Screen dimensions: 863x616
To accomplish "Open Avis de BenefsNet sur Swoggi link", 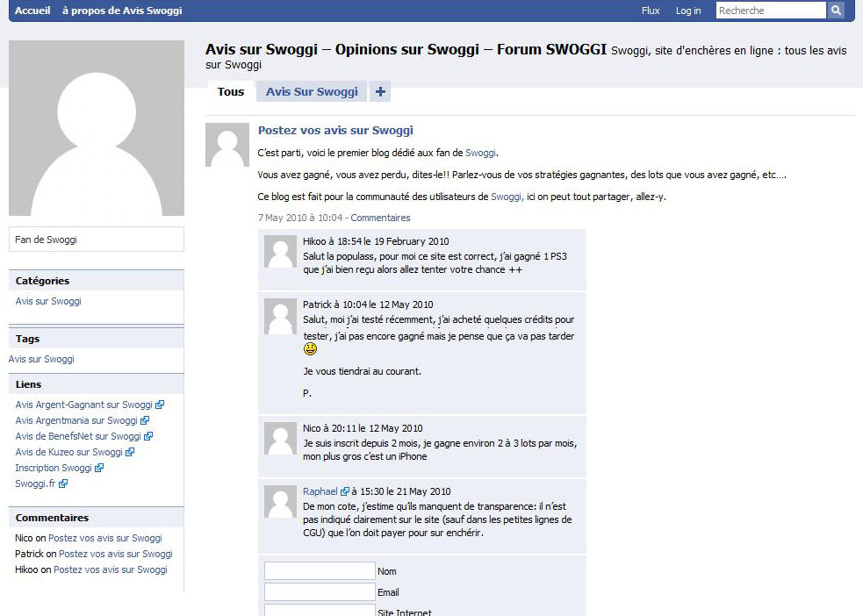I will (x=78, y=436).
